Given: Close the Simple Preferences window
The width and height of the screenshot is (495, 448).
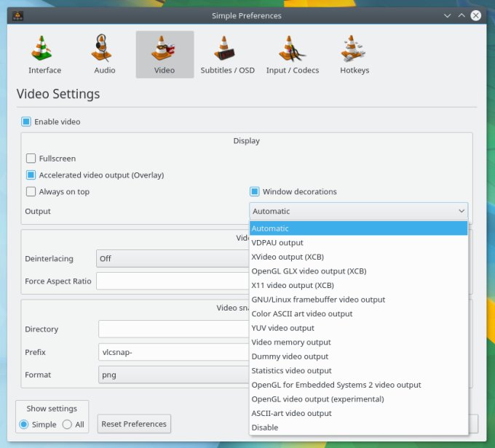Looking at the screenshot, I should (x=476, y=15).
